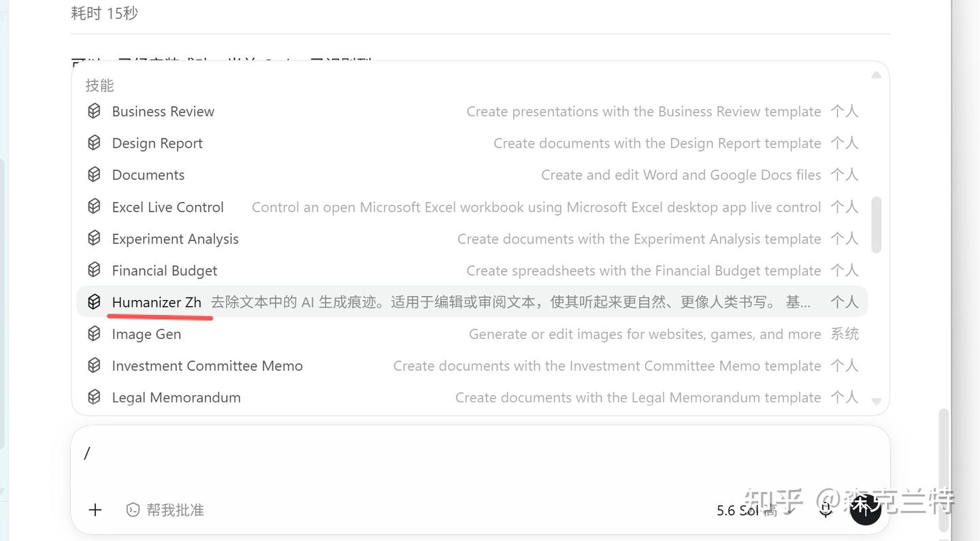This screenshot has width=980, height=541.
Task: Select the Humanizer Zh skill
Action: 472,302
